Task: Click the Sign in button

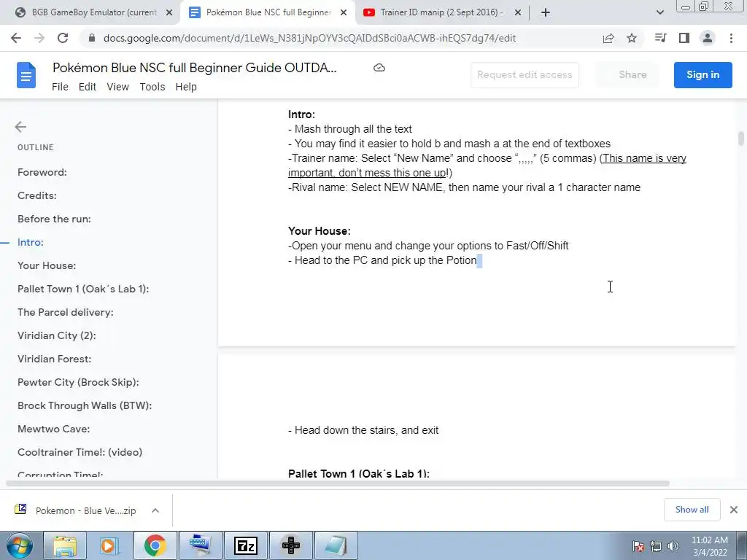Action: tap(703, 75)
